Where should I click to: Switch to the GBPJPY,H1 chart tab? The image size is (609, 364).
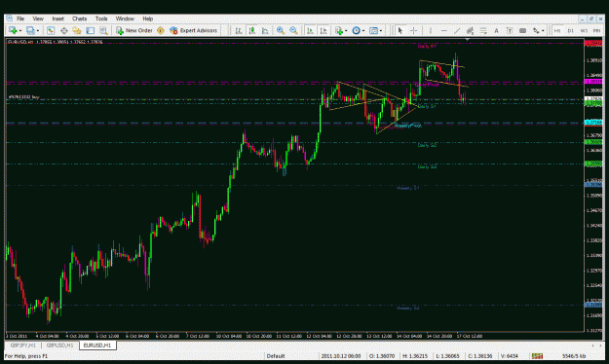pyautogui.click(x=23, y=345)
